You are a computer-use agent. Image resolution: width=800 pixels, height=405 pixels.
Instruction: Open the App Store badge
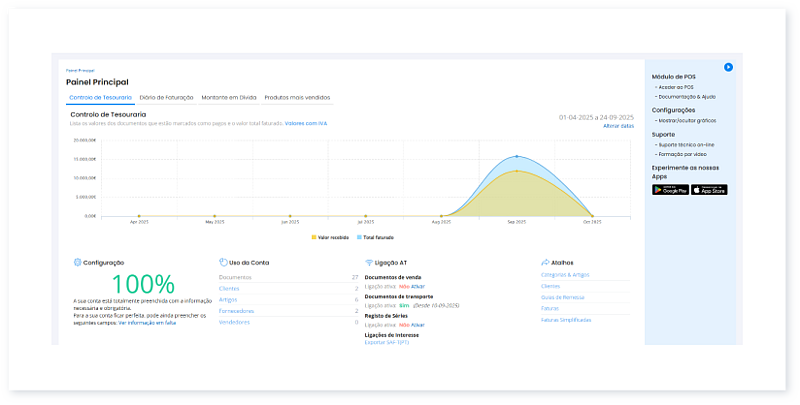[709, 189]
